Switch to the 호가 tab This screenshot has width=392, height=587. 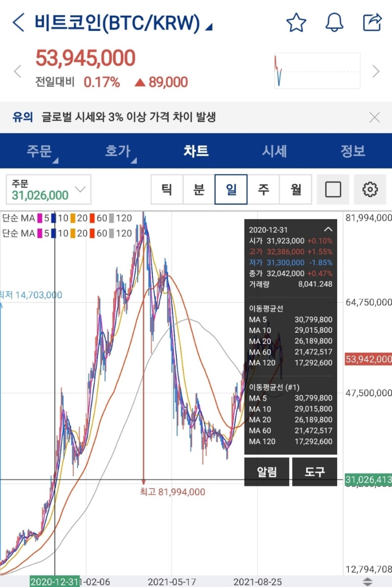118,151
